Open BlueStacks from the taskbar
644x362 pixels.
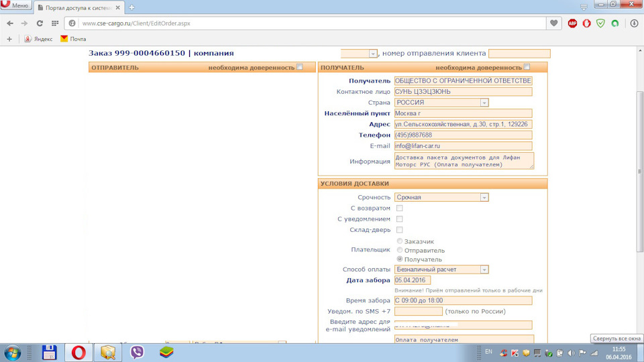(x=166, y=353)
